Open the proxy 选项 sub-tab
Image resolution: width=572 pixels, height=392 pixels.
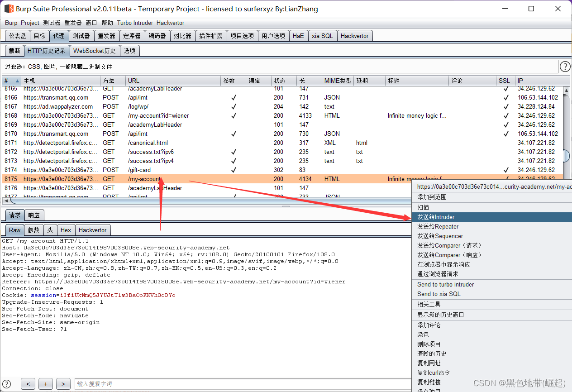129,51
